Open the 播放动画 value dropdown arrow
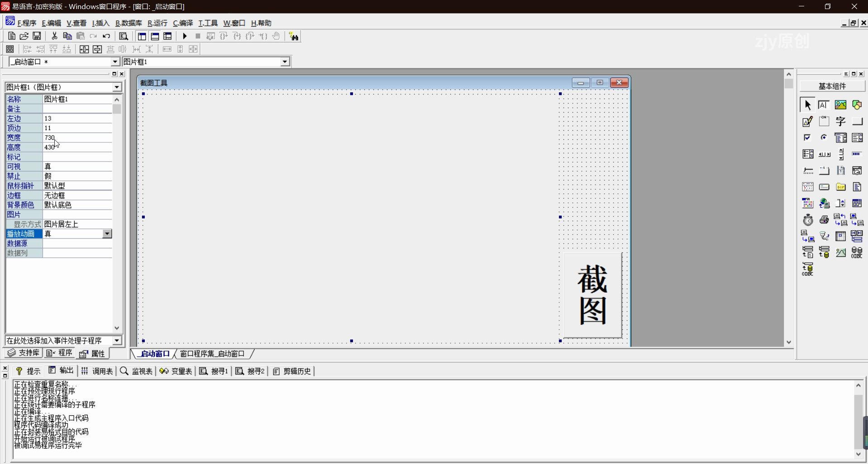This screenshot has height=464, width=868. pos(107,234)
